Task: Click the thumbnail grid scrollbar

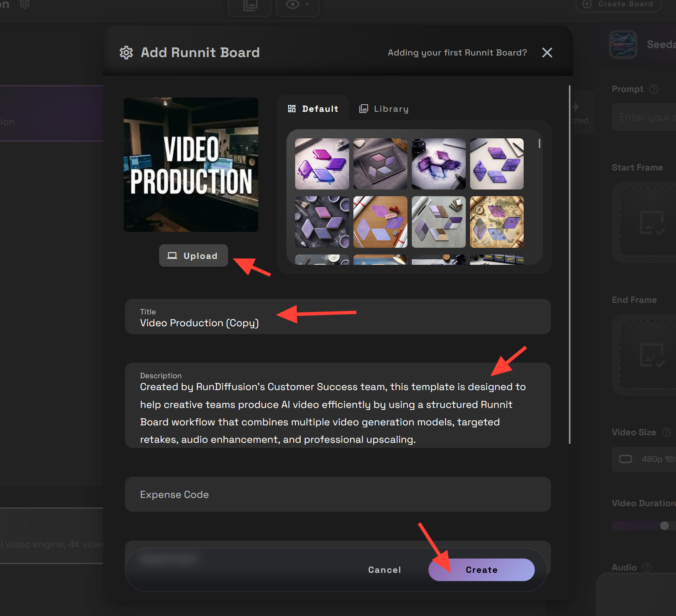Action: (x=540, y=144)
